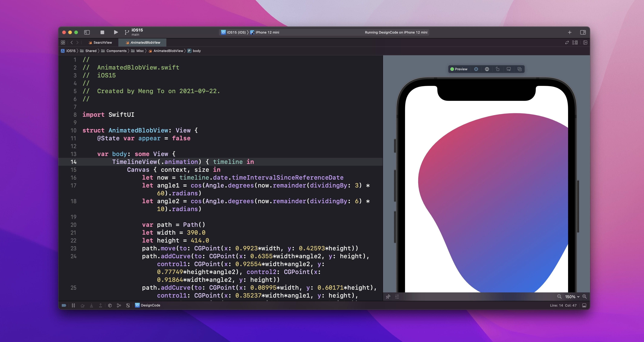Select the Live Preview mode icon
This screenshot has width=644, height=342.
tap(476, 69)
